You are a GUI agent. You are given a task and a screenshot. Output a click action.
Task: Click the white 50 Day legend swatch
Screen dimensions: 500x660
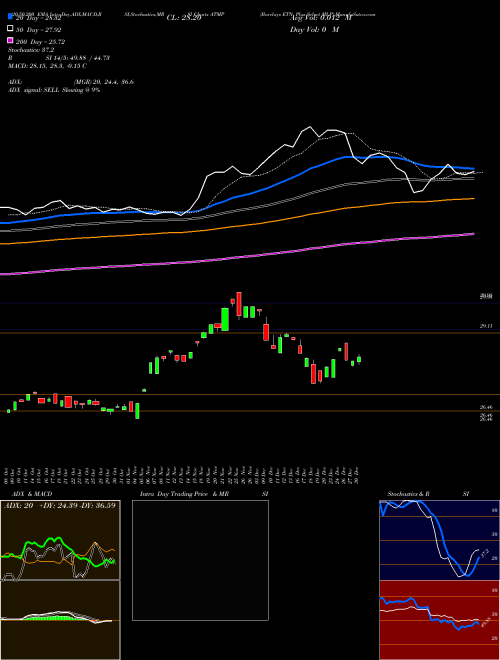(10, 28)
